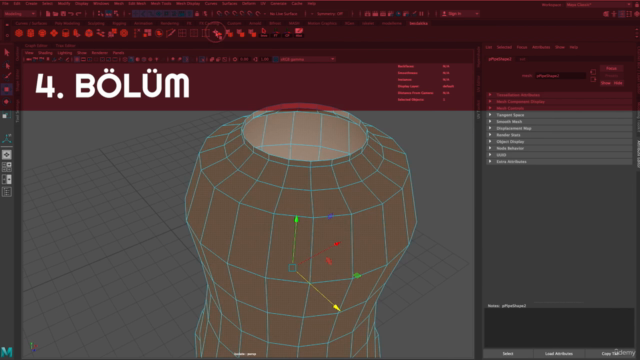Select the arrow Select tool in the toolbox
This screenshot has width=640, height=360.
[x=7, y=52]
